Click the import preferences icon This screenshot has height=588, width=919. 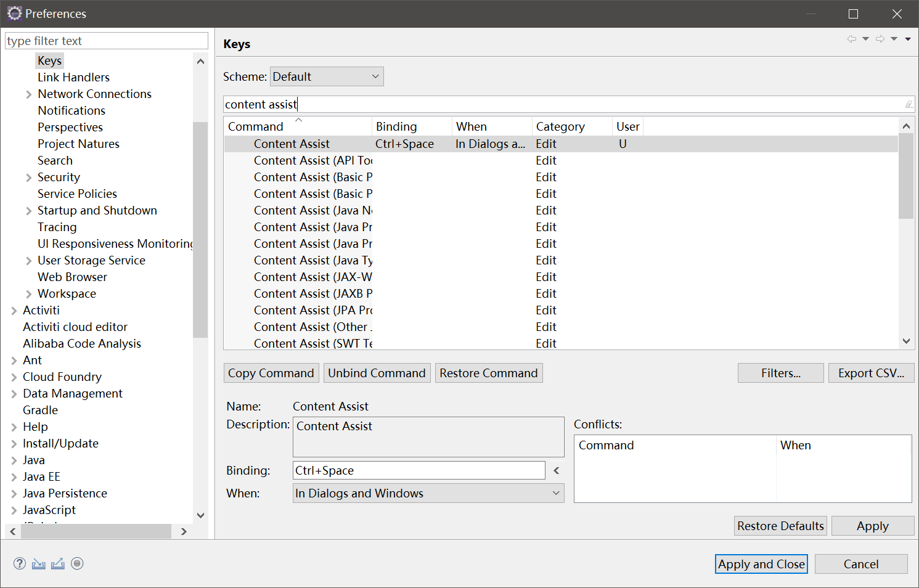tap(39, 563)
